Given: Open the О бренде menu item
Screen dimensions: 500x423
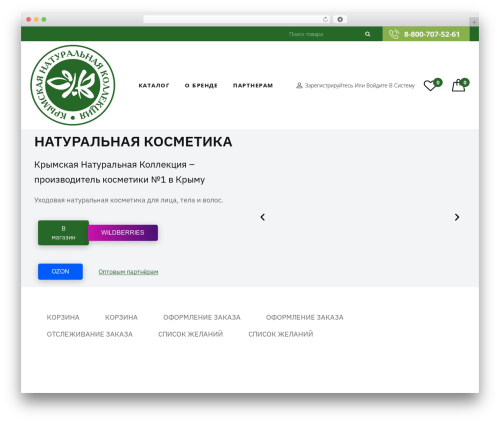Looking at the screenshot, I should pyautogui.click(x=201, y=86).
